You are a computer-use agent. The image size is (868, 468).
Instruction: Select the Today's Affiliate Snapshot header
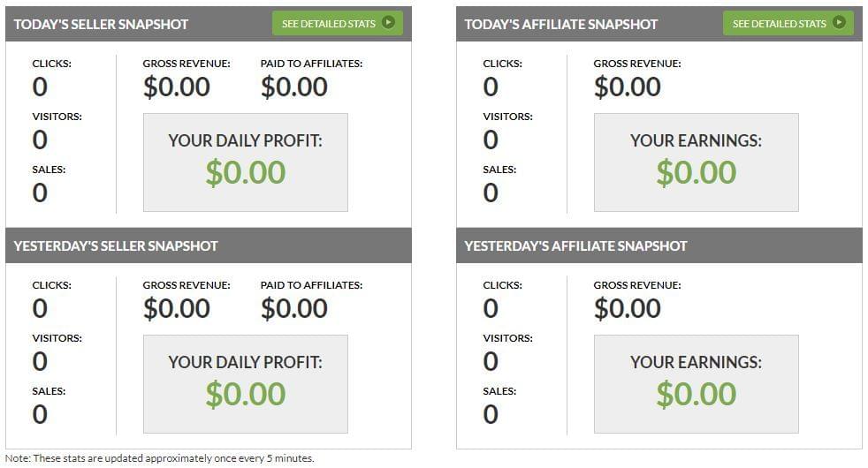point(561,24)
